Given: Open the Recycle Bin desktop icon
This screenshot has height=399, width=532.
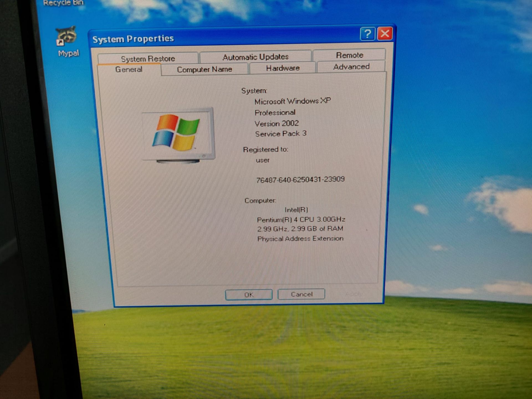Looking at the screenshot, I should pos(63,3).
